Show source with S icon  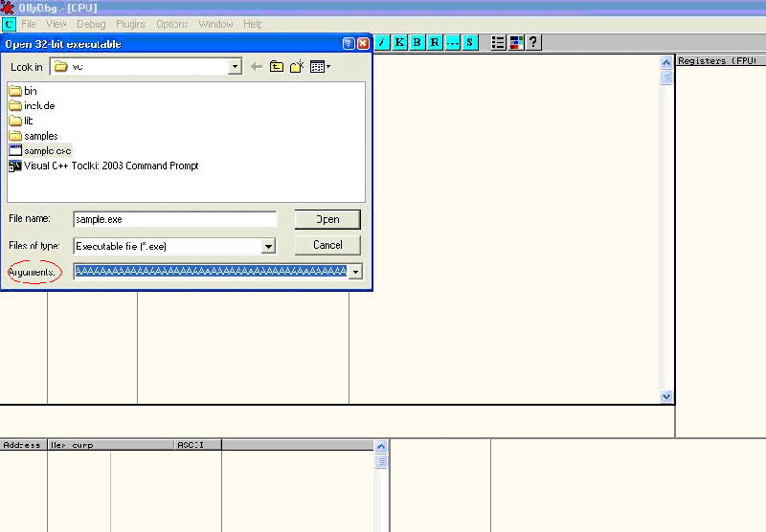[x=470, y=42]
